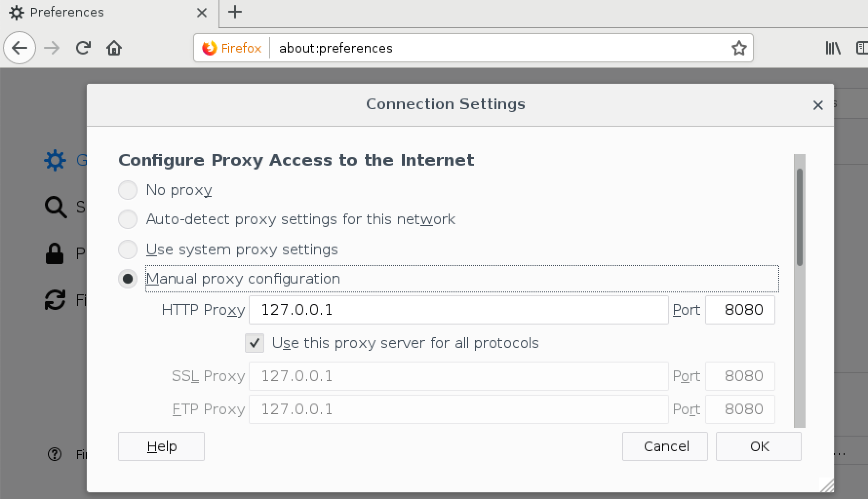Image resolution: width=868 pixels, height=499 pixels.
Task: Click the browser back arrow button
Action: click(x=20, y=48)
